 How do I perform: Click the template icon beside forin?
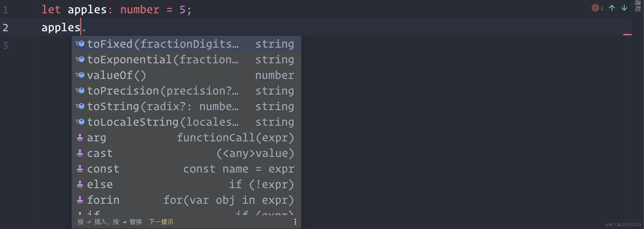tap(80, 200)
